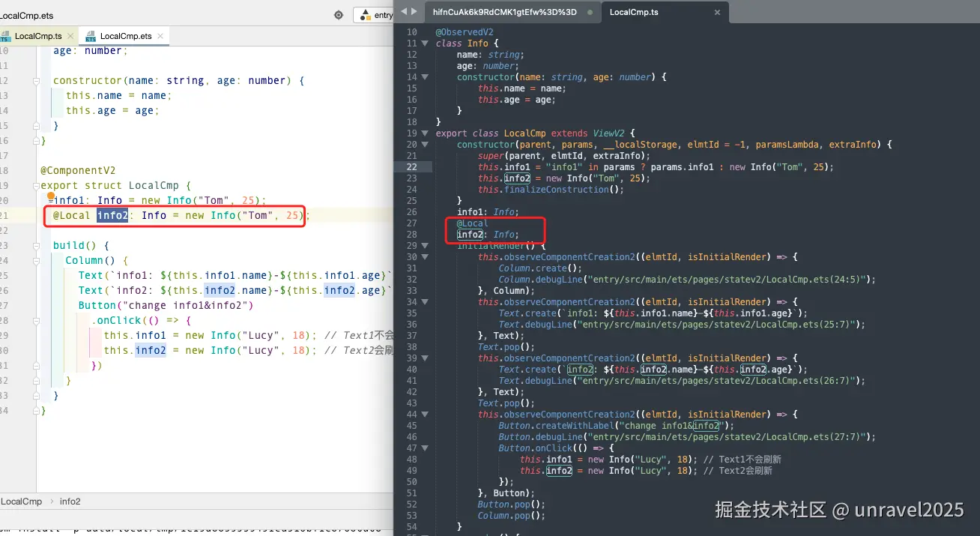This screenshot has height=536, width=980.
Task: Click the build() method line in the IDE
Action: click(x=81, y=245)
